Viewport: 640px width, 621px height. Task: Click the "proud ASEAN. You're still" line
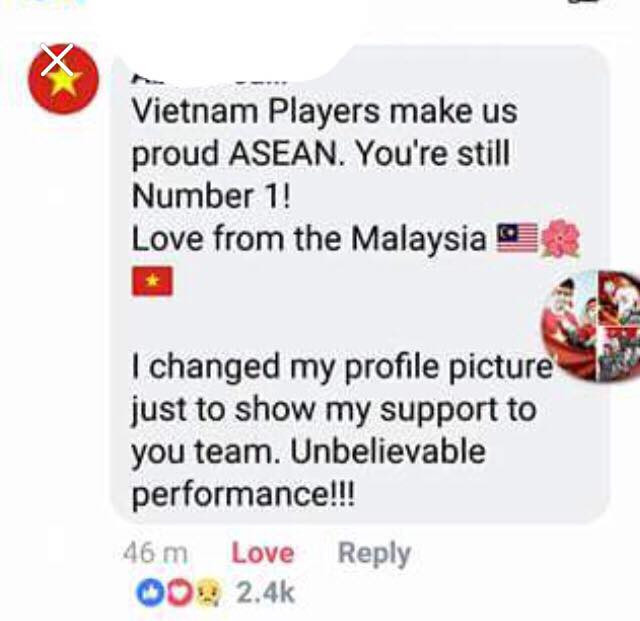[321, 154]
